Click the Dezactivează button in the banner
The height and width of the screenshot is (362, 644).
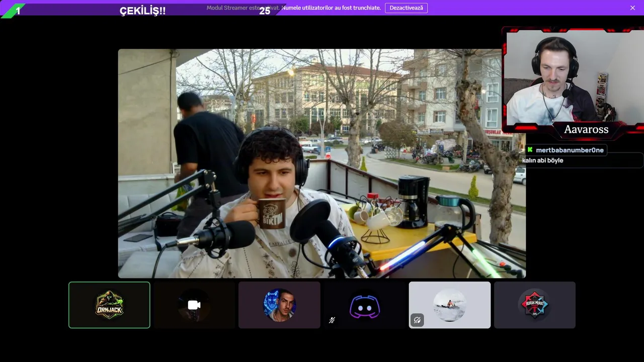[406, 8]
